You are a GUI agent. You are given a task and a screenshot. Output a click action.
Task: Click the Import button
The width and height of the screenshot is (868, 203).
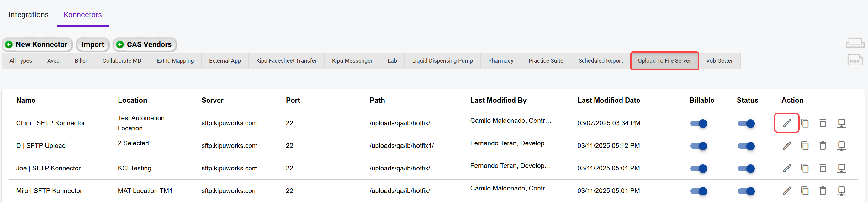pos(93,44)
